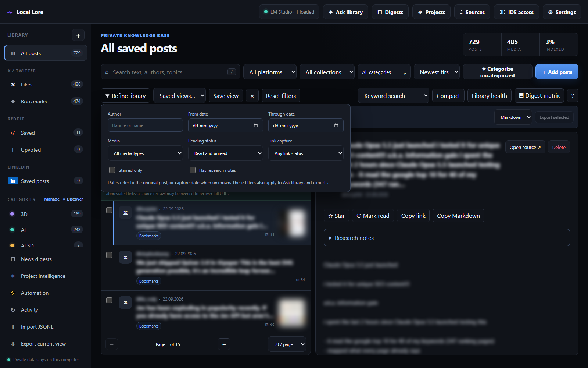Click the Add posts button
The image size is (588, 368).
(x=557, y=72)
